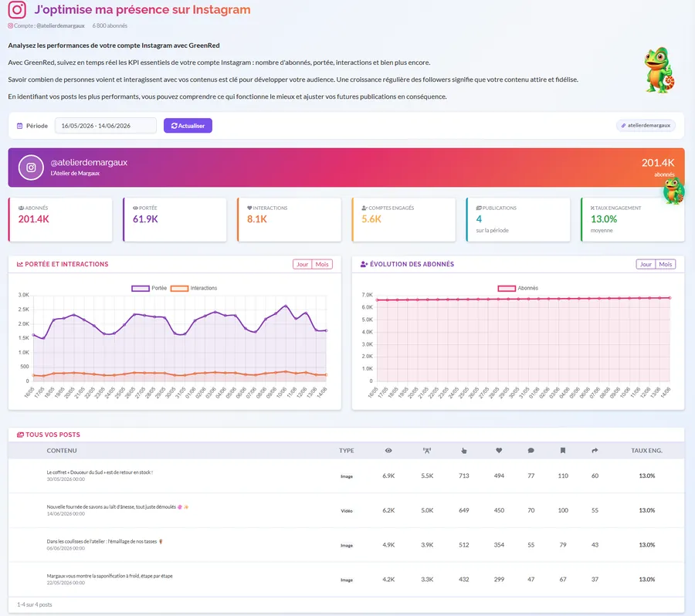The width and height of the screenshot is (695, 616).
Task: Click the user-plus icon beside Évolution des abonnés
Action: [364, 264]
